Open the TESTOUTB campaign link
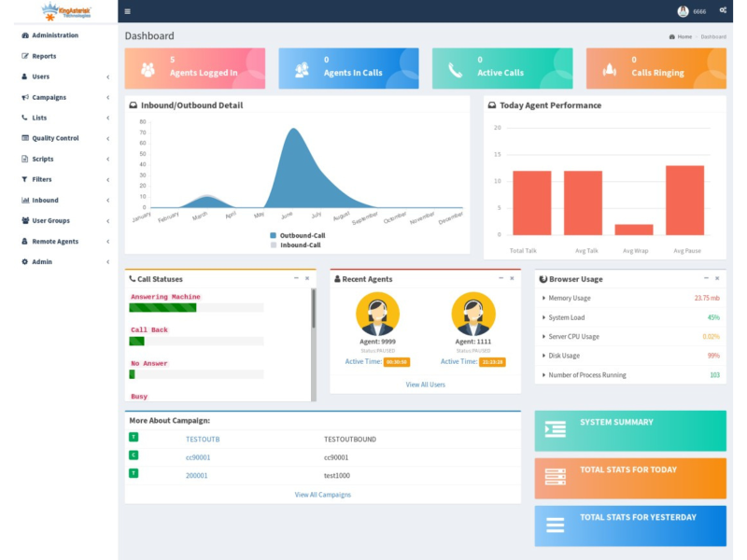This screenshot has height=560, width=747. click(x=203, y=439)
